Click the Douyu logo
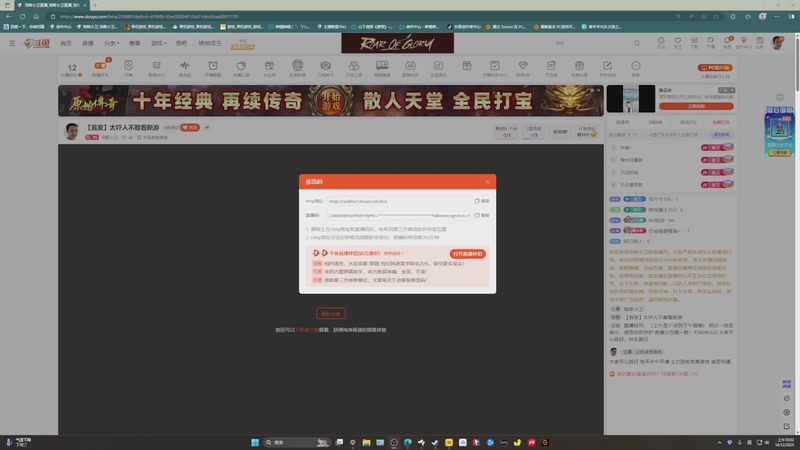Viewport: 800px width, 450px height. (37, 43)
